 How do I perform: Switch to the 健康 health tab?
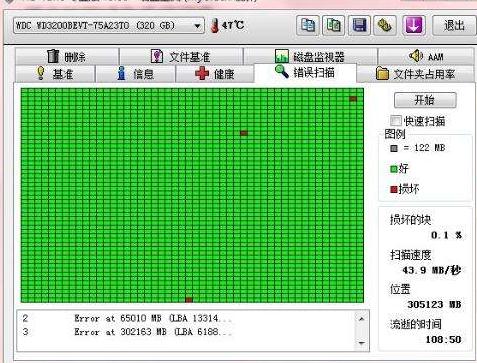[215, 73]
